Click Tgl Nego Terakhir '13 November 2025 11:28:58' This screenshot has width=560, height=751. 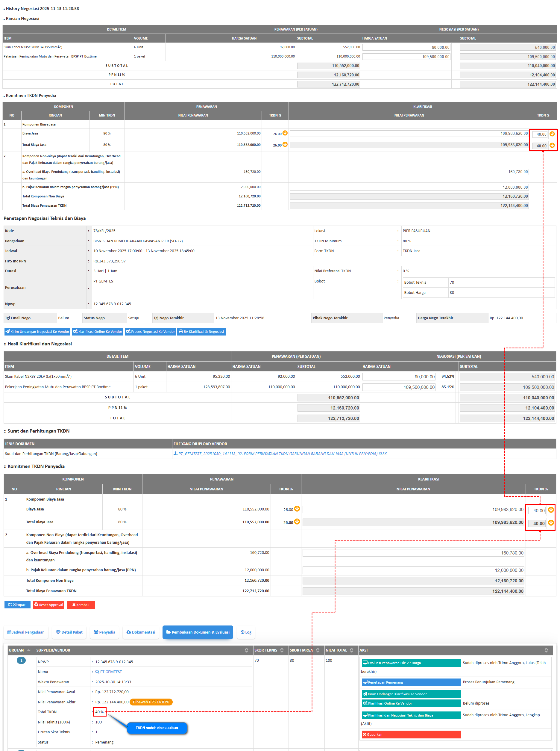240,318
